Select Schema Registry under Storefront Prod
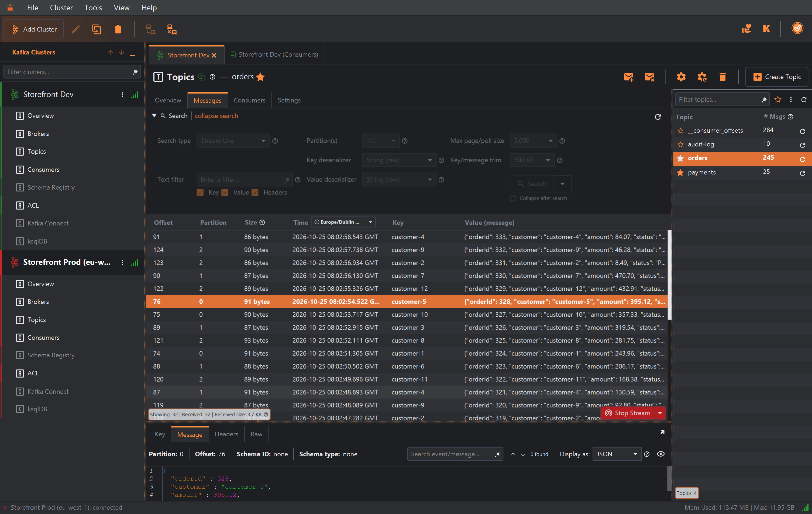The height and width of the screenshot is (514, 812). point(51,355)
